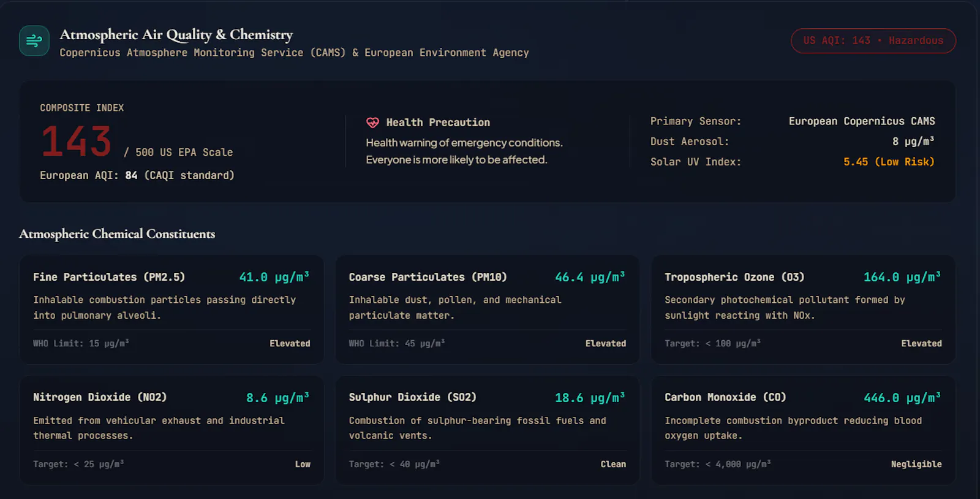Image resolution: width=980 pixels, height=499 pixels.
Task: Click the 41.0 µg/m³ PM2.5 value
Action: (274, 277)
